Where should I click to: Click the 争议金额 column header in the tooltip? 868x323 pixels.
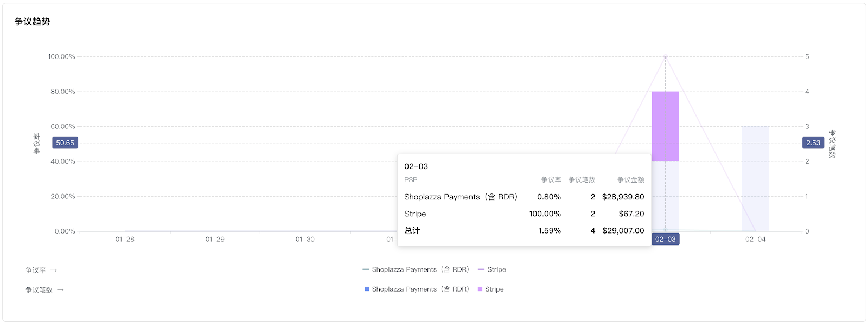click(630, 180)
